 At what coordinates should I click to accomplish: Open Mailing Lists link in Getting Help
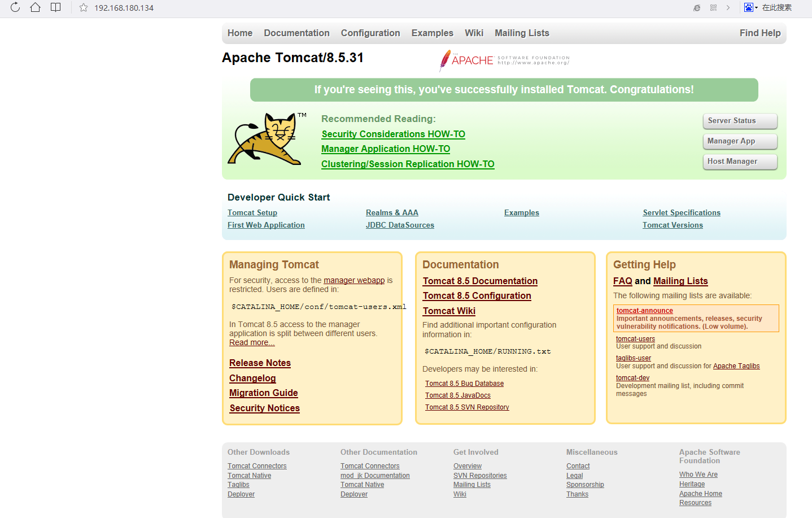click(680, 281)
